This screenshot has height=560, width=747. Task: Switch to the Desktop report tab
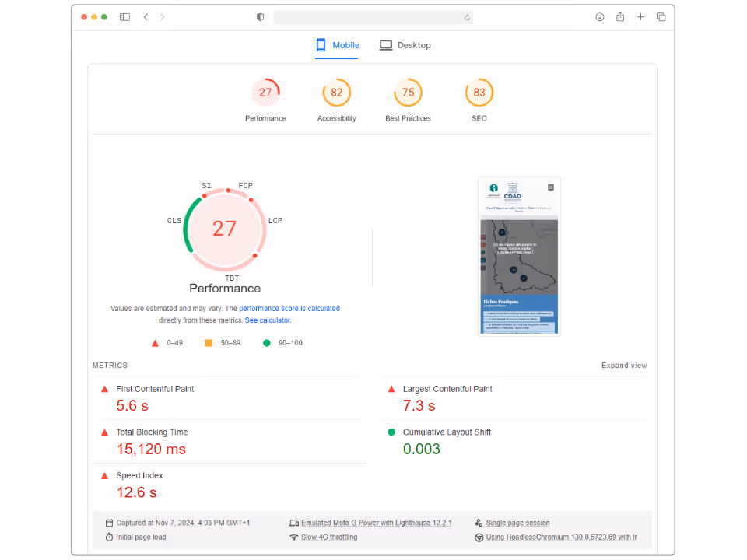405,45
